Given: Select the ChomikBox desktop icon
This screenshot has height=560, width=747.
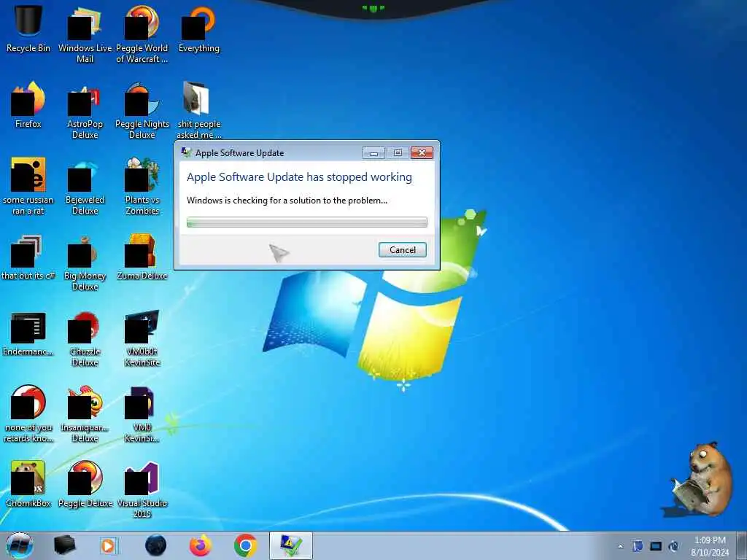Looking at the screenshot, I should click(28, 483).
